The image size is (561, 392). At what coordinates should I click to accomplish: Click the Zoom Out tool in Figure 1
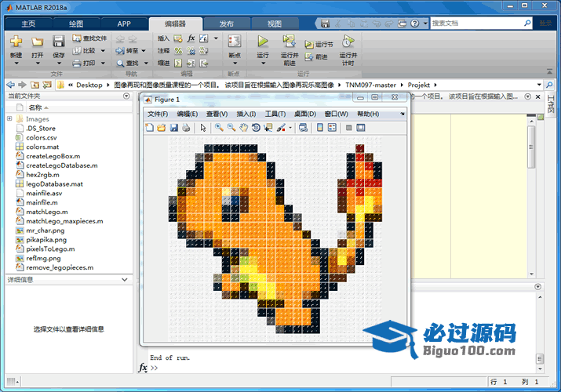point(231,128)
